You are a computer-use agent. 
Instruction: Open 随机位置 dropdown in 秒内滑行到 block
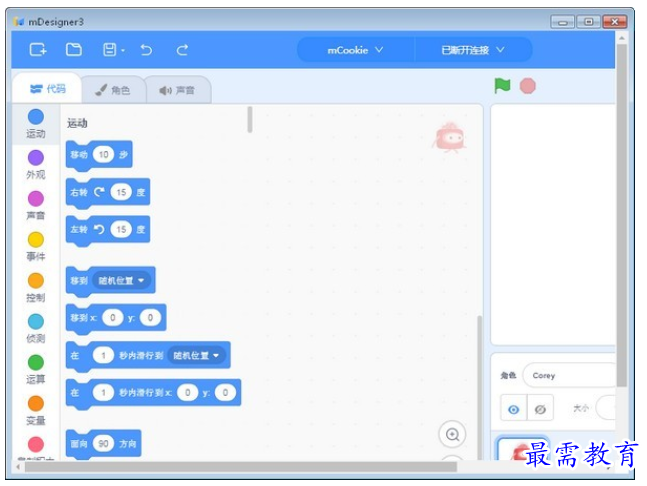coord(196,355)
